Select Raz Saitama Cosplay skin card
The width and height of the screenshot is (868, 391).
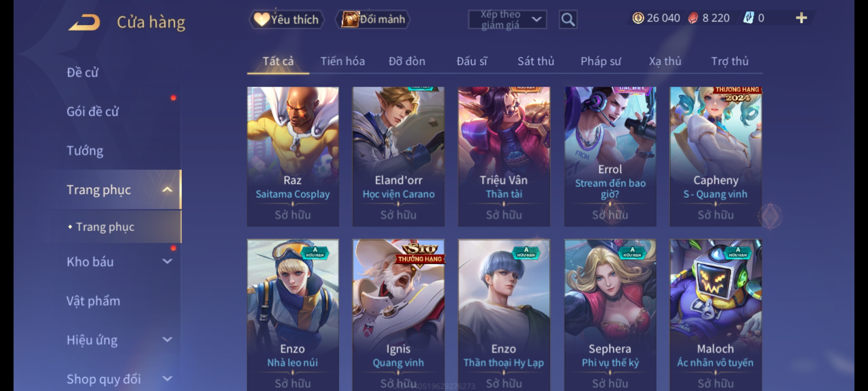293,156
